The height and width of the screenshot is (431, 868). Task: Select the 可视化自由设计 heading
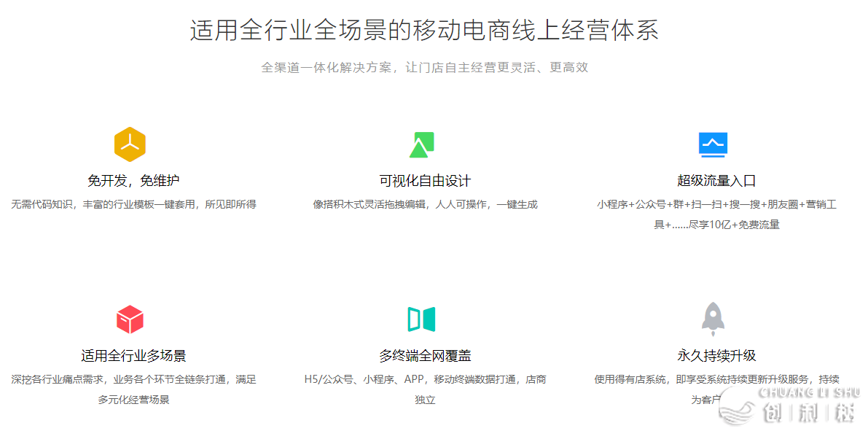(425, 181)
